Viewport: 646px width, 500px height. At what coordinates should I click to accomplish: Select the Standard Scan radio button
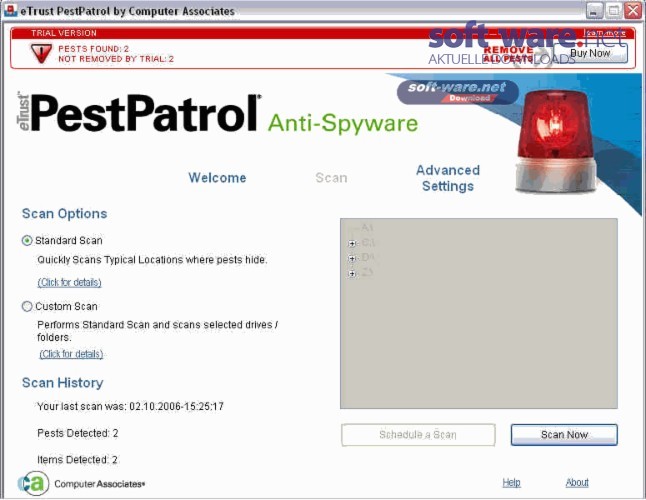coord(27,241)
